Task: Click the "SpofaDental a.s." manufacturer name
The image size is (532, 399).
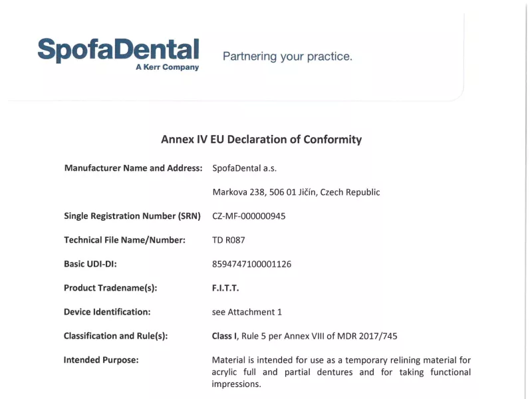Action: tap(244, 168)
